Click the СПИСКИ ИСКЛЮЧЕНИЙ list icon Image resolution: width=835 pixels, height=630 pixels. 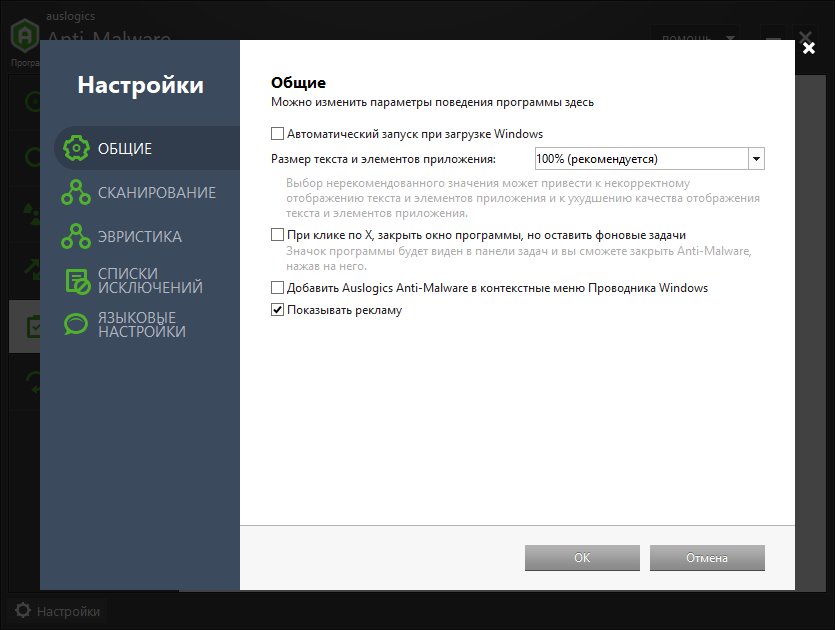point(76,281)
